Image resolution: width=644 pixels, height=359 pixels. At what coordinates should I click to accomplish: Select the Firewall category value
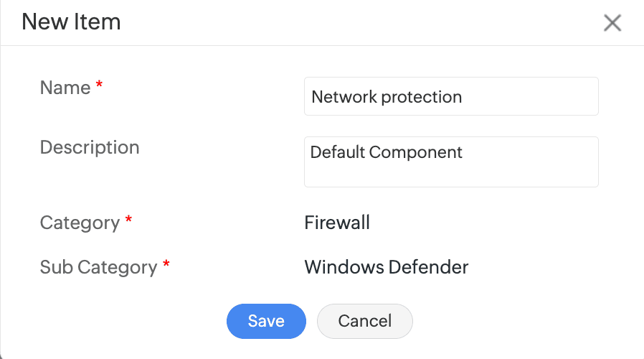(337, 223)
